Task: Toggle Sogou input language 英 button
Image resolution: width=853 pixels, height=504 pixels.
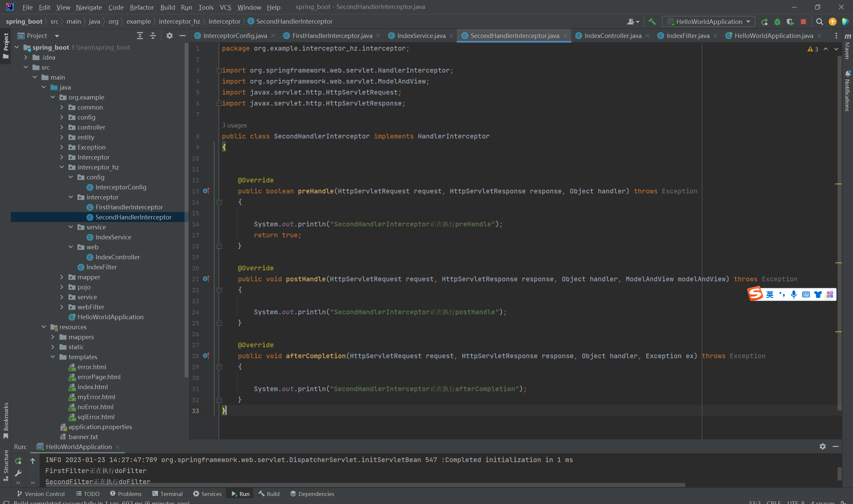Action: coord(770,295)
